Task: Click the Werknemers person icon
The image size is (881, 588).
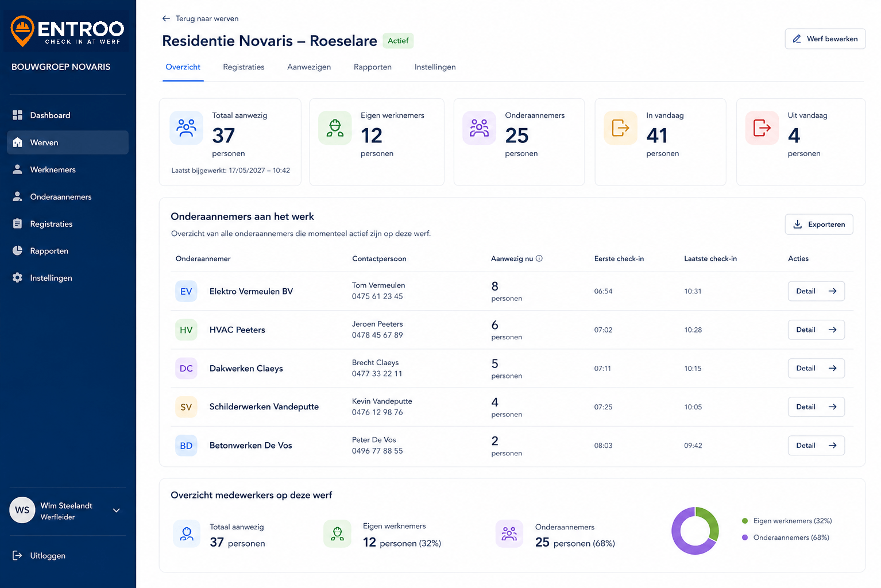Action: [x=18, y=169]
